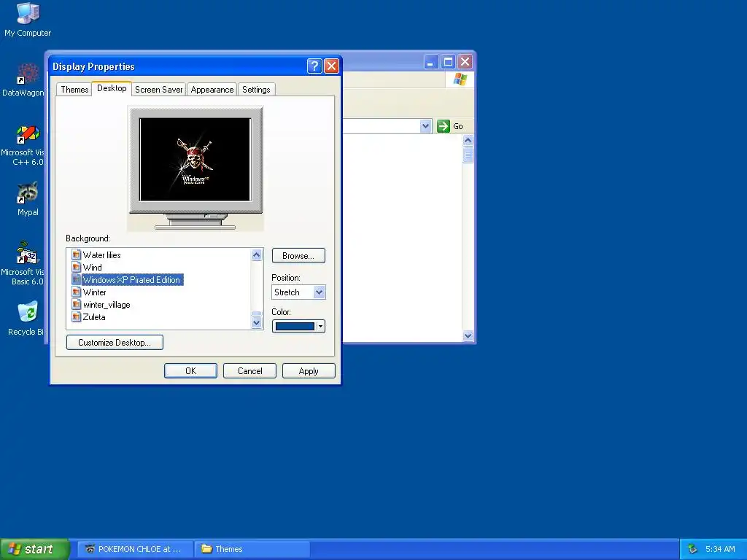Click the Apply button

point(309,371)
